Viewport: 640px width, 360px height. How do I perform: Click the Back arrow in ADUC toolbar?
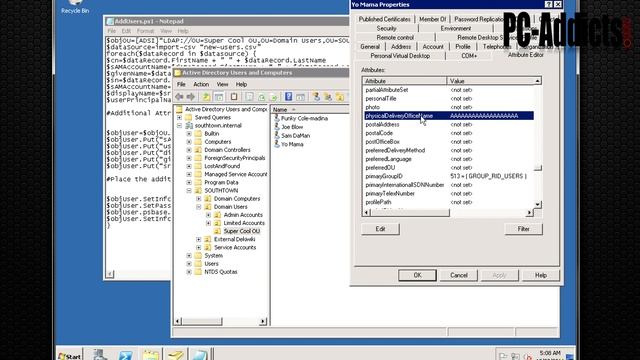(179, 97)
